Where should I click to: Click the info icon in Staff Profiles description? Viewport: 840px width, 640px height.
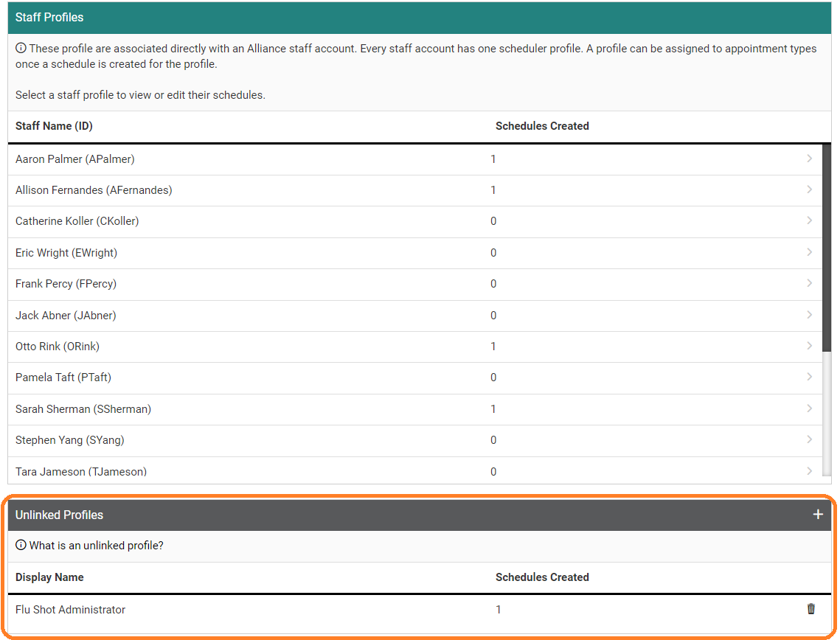coord(21,49)
